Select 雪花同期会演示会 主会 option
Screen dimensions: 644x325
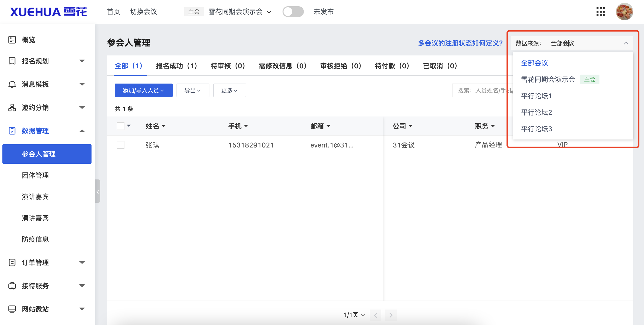click(x=573, y=79)
